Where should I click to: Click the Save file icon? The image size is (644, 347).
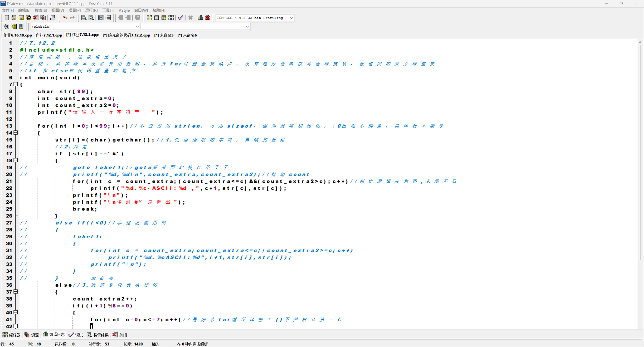click(x=21, y=18)
